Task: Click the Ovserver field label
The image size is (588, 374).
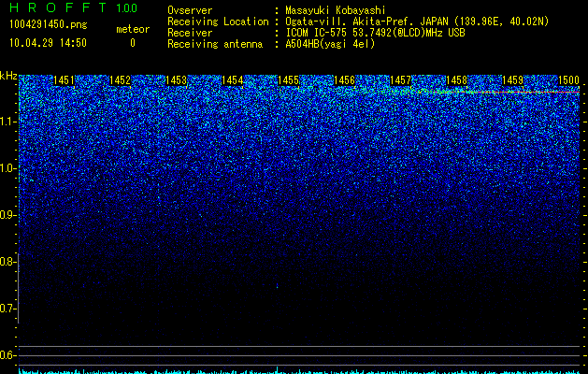Action: pyautogui.click(x=190, y=10)
